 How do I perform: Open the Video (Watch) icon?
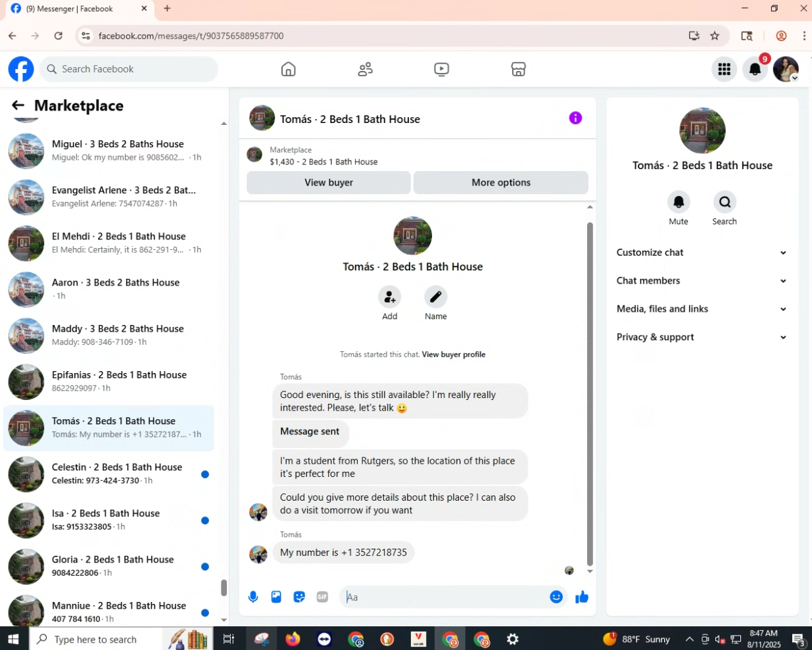click(x=442, y=69)
